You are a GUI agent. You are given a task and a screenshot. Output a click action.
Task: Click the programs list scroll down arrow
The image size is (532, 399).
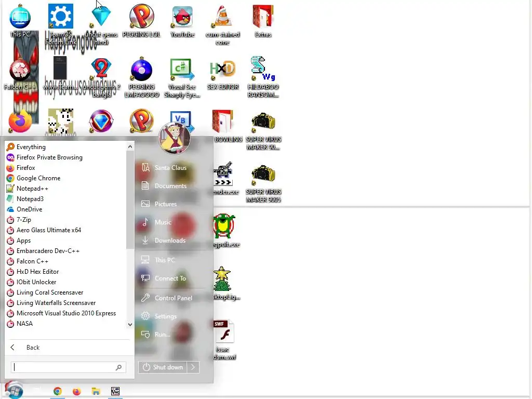130,324
